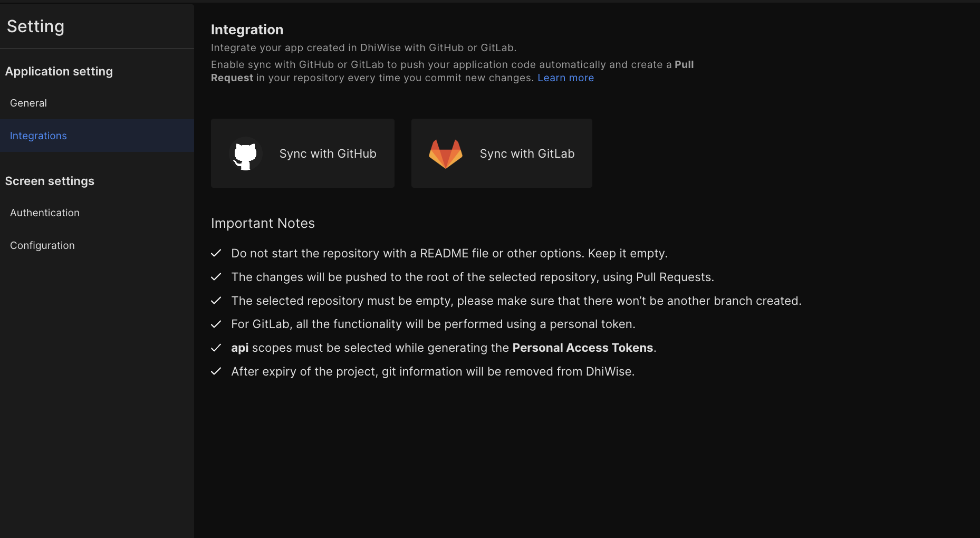980x538 pixels.
Task: Click checkmark beside project expiry note
Action: pos(216,371)
